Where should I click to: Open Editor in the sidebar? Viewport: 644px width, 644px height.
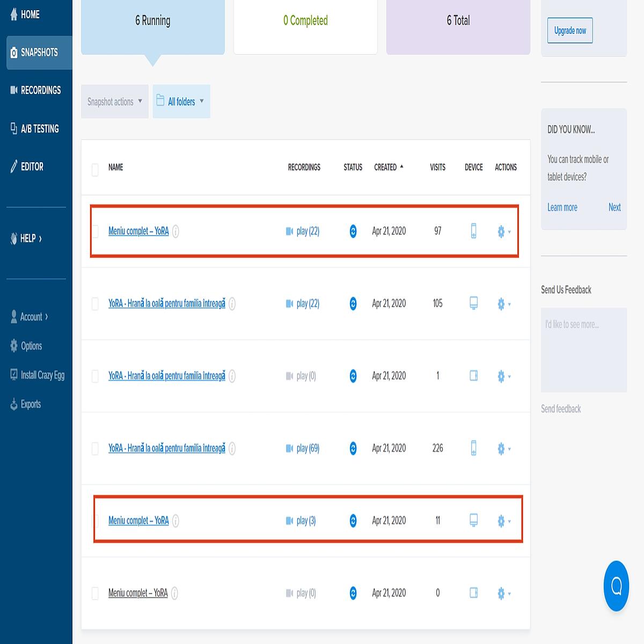[27, 166]
